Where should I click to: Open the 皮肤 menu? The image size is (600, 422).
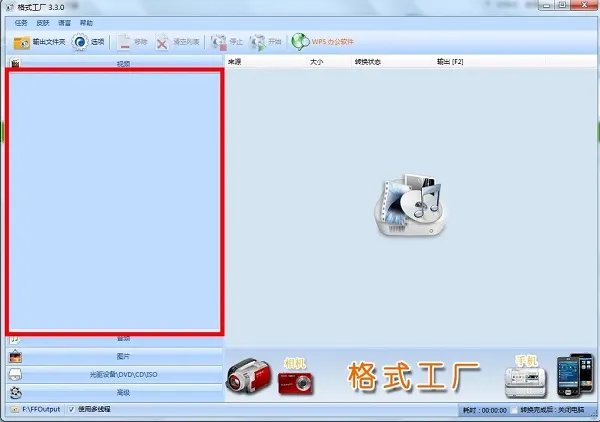[x=43, y=23]
